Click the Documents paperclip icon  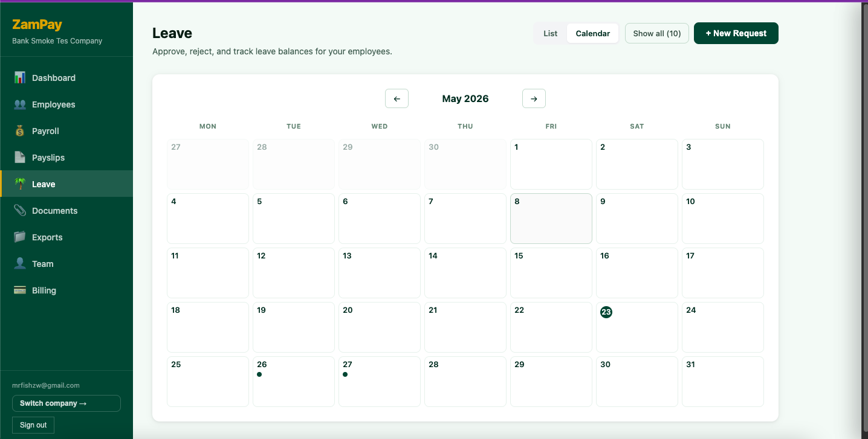click(x=20, y=211)
